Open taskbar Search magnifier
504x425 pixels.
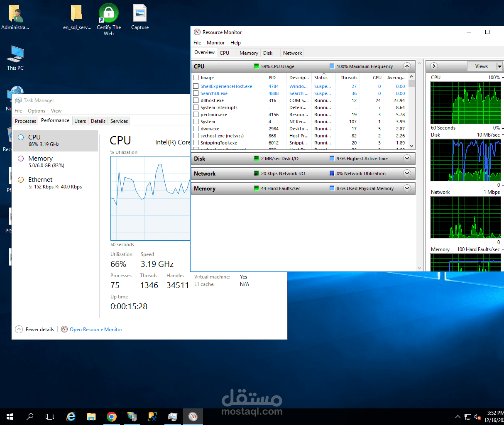click(x=30, y=417)
